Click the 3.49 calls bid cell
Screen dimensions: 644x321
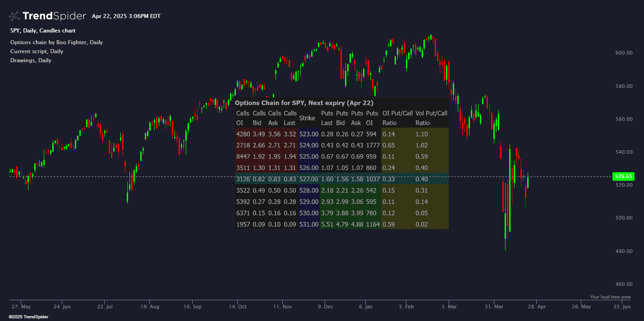(259, 134)
